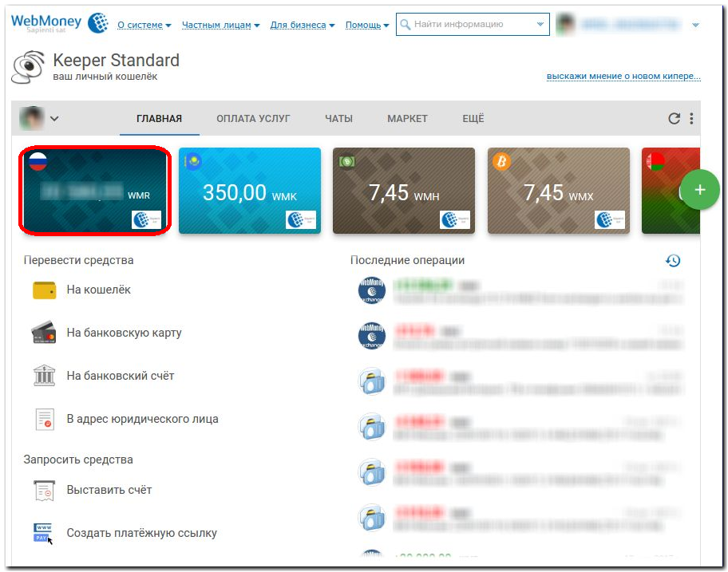
Task: Switch to the ГЛАВНАЯ tab
Action: 160,119
